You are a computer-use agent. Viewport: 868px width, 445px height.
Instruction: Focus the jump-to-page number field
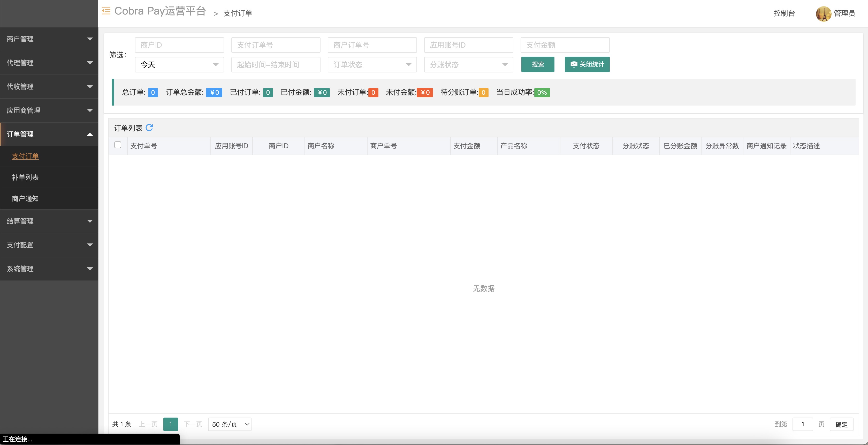[x=803, y=424]
